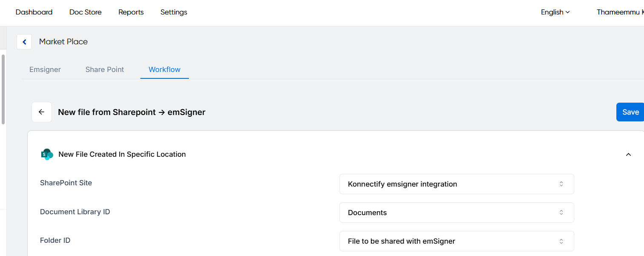Image resolution: width=644 pixels, height=256 pixels.
Task: Select the Workflow tab
Action: [165, 69]
